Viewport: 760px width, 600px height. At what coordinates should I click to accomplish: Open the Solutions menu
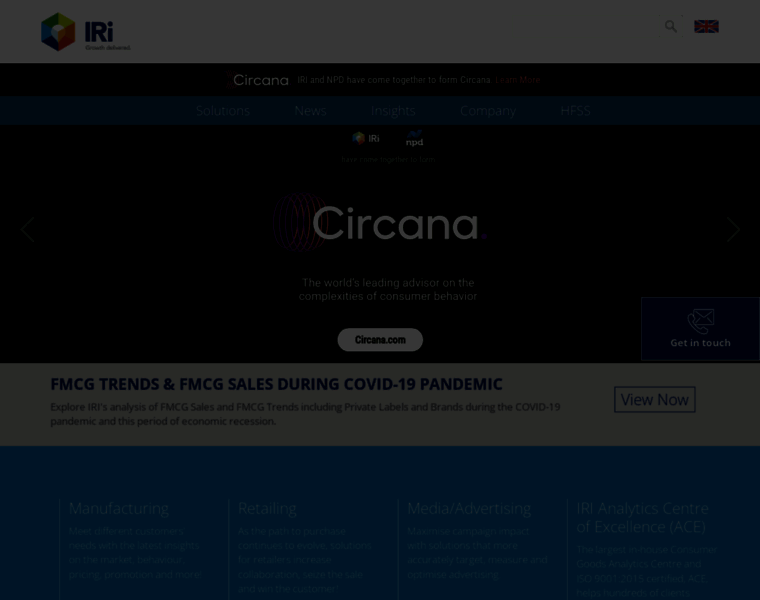223,111
